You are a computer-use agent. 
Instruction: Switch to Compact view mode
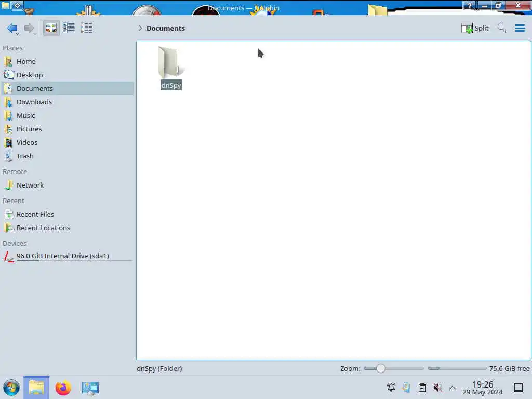tap(69, 28)
